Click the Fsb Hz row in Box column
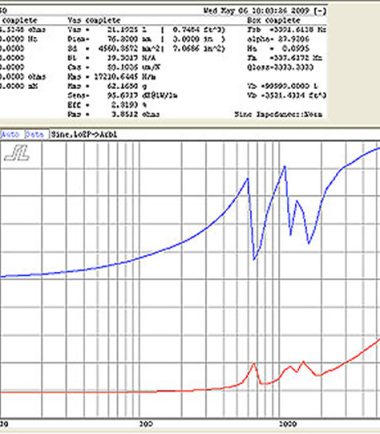 (287, 30)
